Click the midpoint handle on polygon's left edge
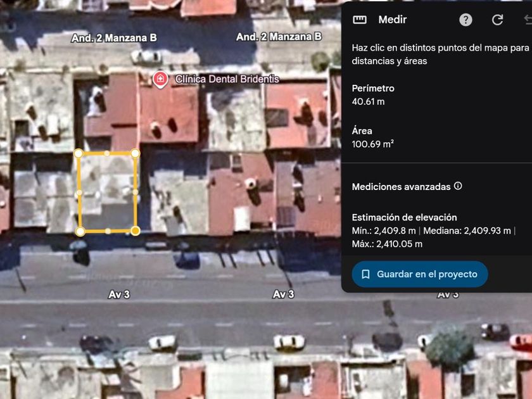 pos(79,193)
